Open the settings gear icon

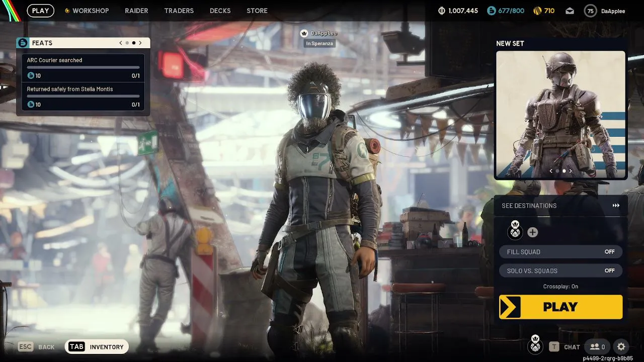point(621,346)
